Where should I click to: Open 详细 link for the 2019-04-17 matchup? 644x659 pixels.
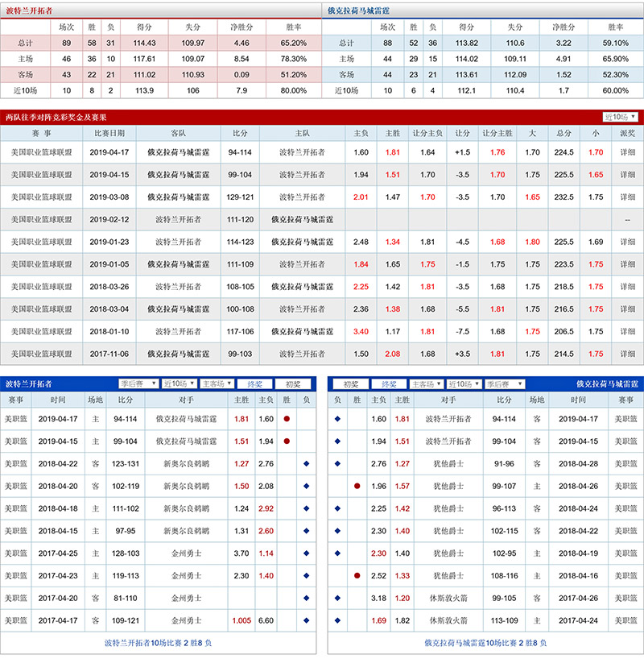click(628, 152)
